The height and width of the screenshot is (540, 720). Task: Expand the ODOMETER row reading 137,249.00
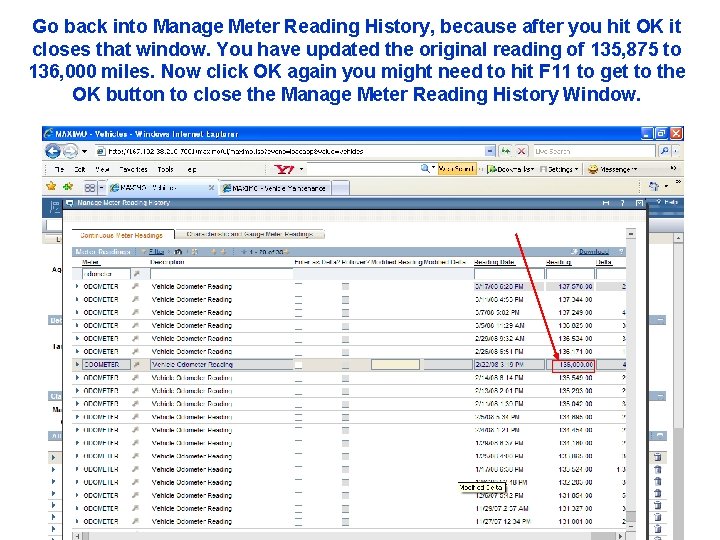[x=77, y=312]
